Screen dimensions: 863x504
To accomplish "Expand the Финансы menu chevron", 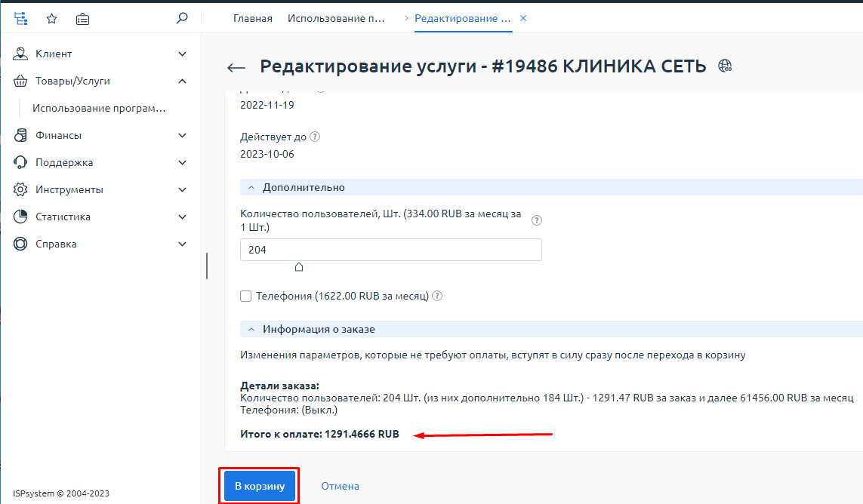I will click(x=182, y=135).
